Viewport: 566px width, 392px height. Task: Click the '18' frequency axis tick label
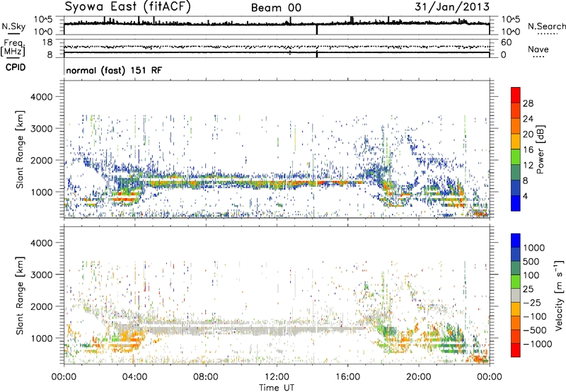[47, 42]
